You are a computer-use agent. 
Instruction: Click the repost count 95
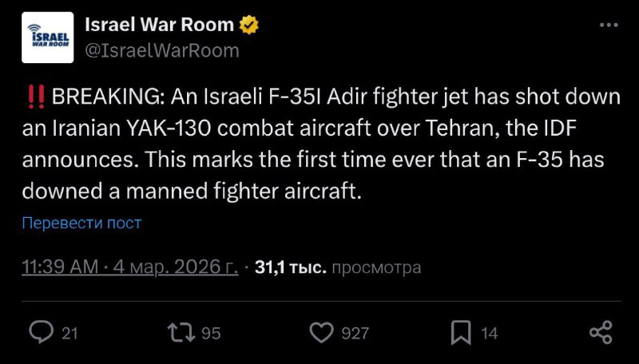pyautogui.click(x=211, y=333)
